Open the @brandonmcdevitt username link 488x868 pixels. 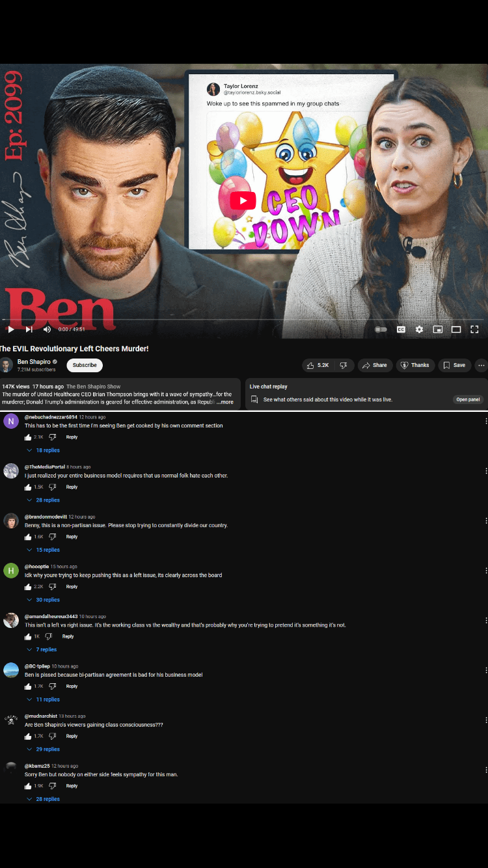pos(46,517)
